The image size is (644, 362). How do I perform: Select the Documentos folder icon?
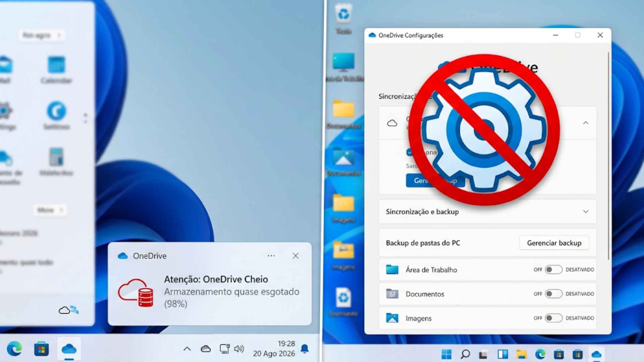click(392, 294)
